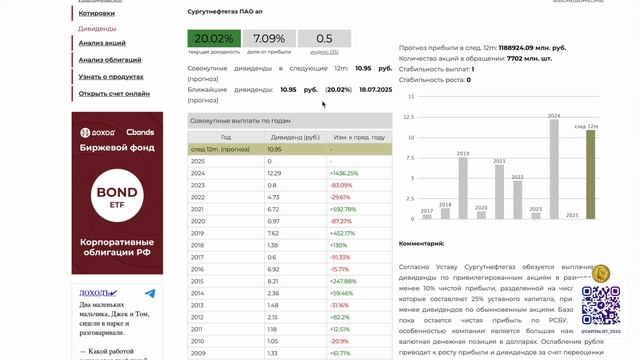
Task: Select Дивиденды in the sidebar menu
Action: coord(97,29)
